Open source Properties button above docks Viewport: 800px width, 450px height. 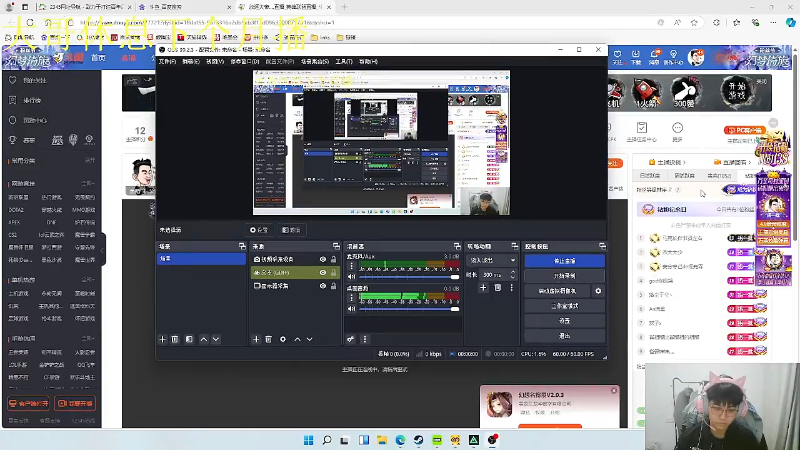259,230
